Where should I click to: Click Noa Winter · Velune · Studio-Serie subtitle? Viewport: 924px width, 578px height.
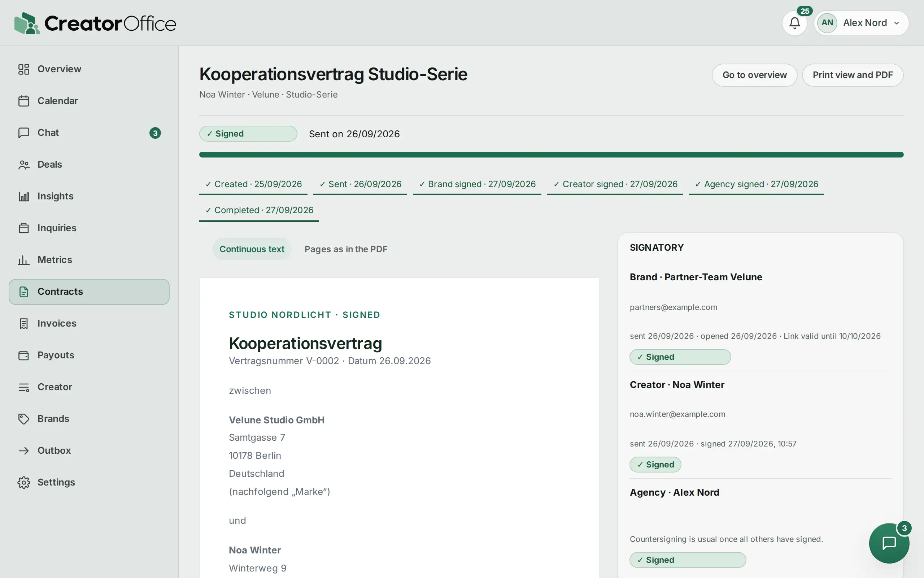[x=269, y=95]
